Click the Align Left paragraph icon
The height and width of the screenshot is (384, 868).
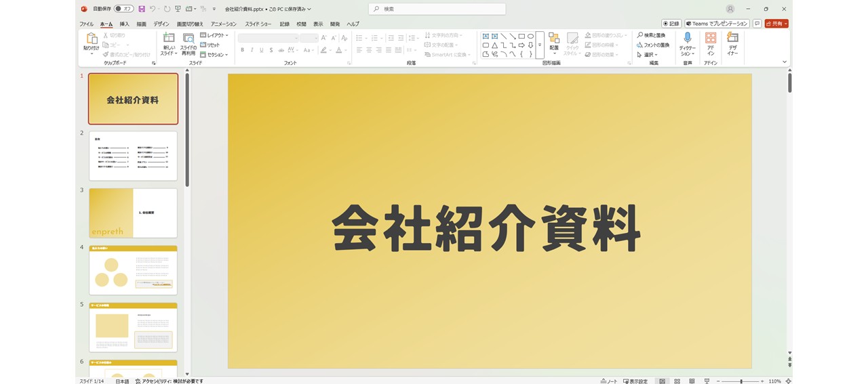(x=359, y=50)
